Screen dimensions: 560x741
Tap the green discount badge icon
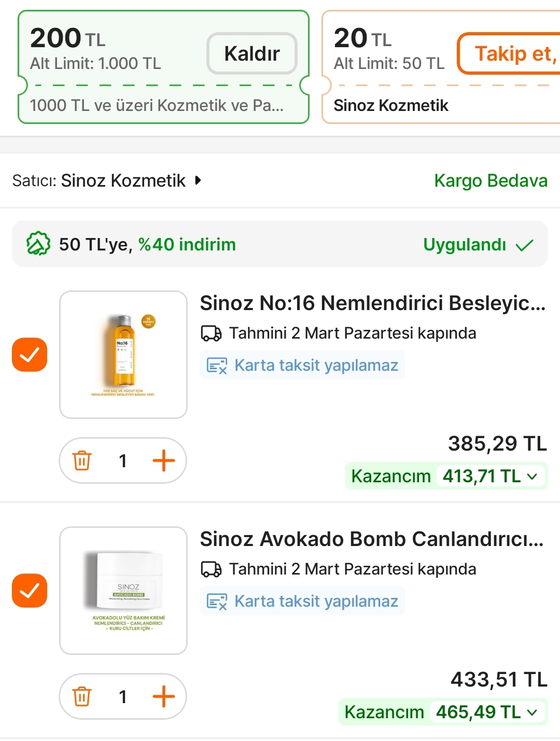pyautogui.click(x=38, y=244)
